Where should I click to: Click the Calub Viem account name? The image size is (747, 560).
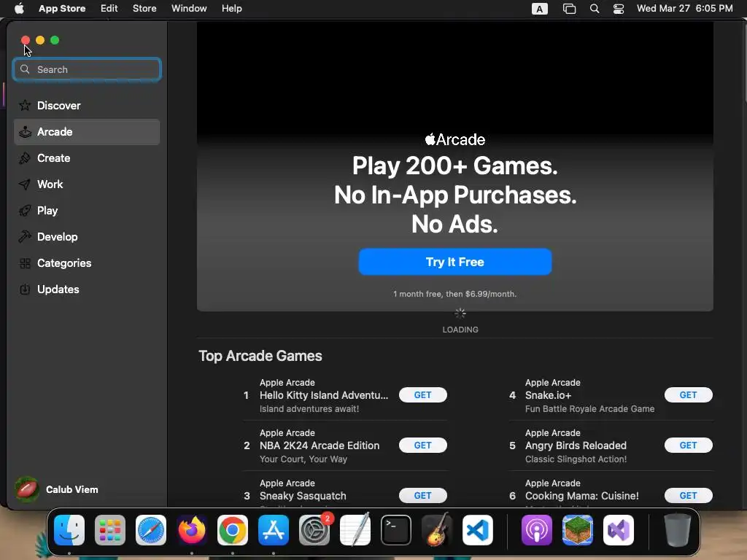[x=72, y=489]
